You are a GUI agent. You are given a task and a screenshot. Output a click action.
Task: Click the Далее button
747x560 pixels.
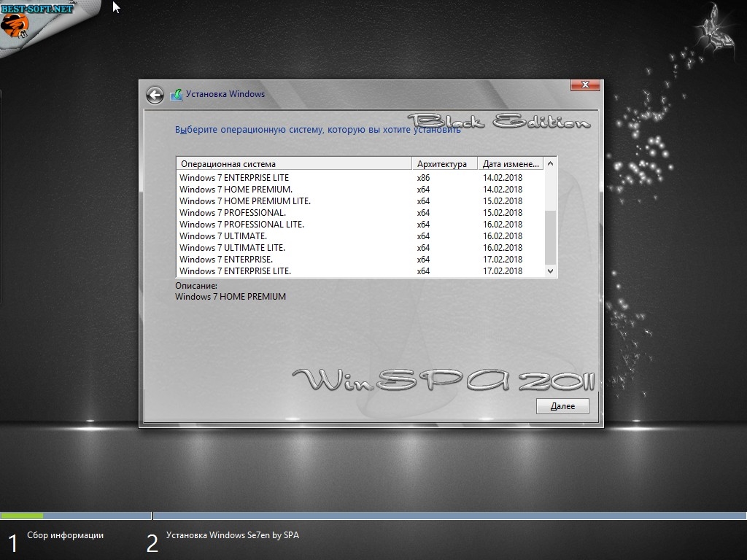coord(562,406)
